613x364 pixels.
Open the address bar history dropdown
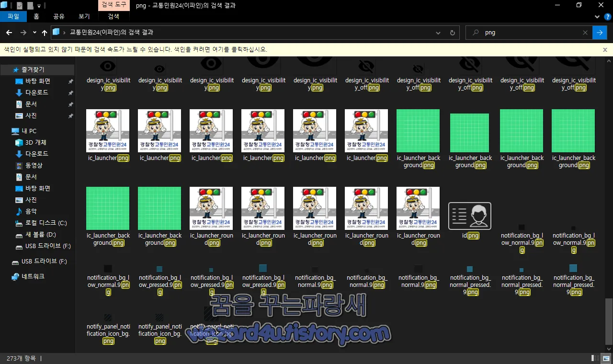[438, 33]
